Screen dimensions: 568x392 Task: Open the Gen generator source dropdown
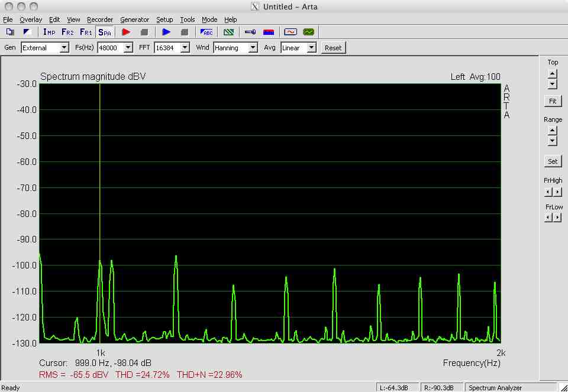click(x=64, y=47)
